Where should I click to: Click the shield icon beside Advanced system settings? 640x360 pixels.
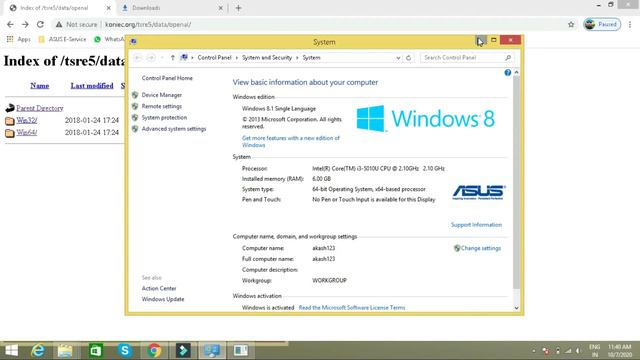tap(135, 129)
